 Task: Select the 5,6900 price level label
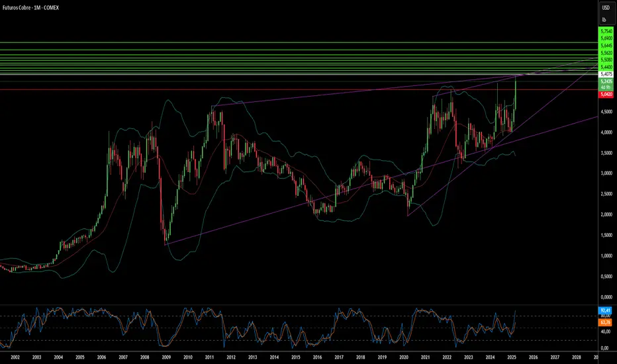(606, 38)
